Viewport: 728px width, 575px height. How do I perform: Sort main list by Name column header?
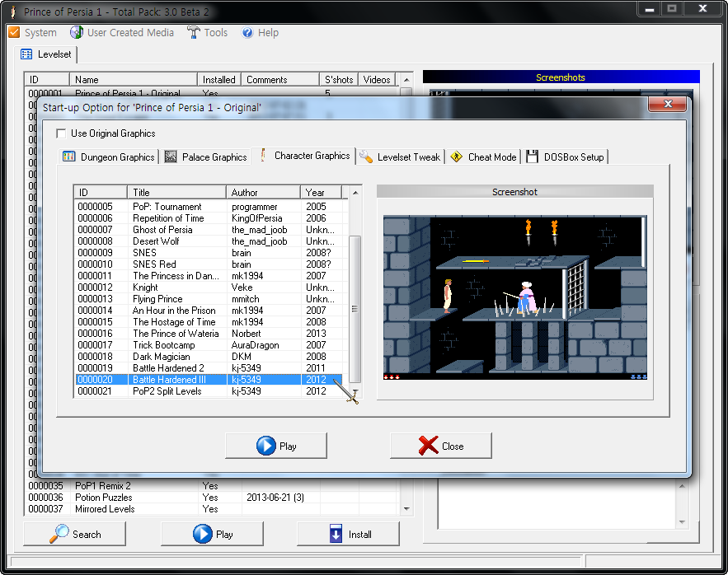[134, 80]
